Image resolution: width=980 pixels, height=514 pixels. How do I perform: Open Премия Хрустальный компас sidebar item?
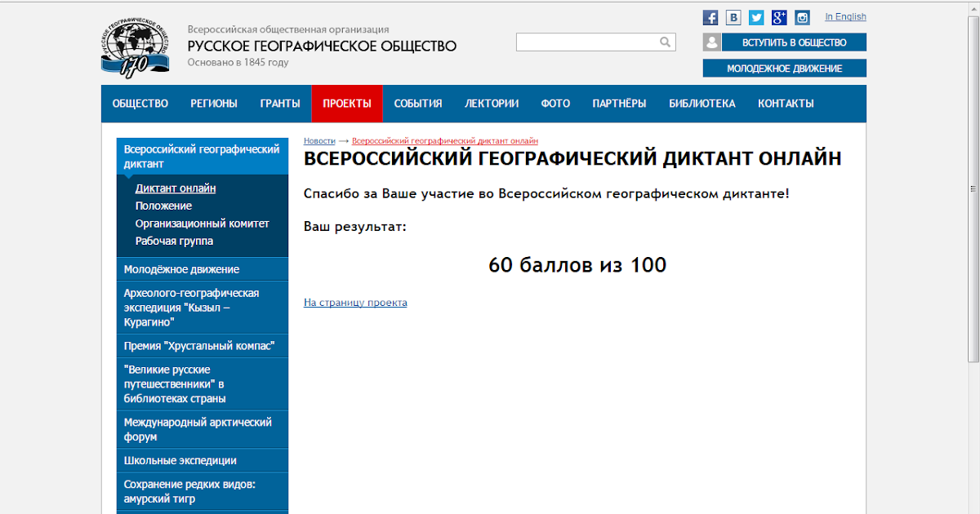(203, 346)
